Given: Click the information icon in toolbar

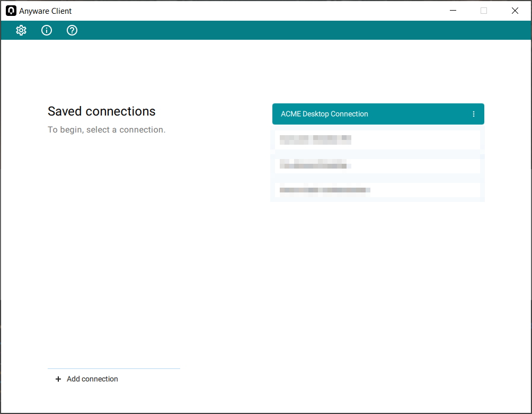Looking at the screenshot, I should pyautogui.click(x=47, y=30).
